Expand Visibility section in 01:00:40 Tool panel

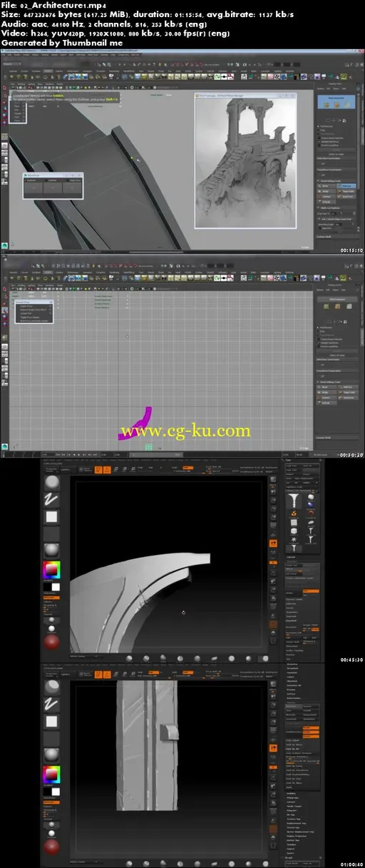(292, 794)
